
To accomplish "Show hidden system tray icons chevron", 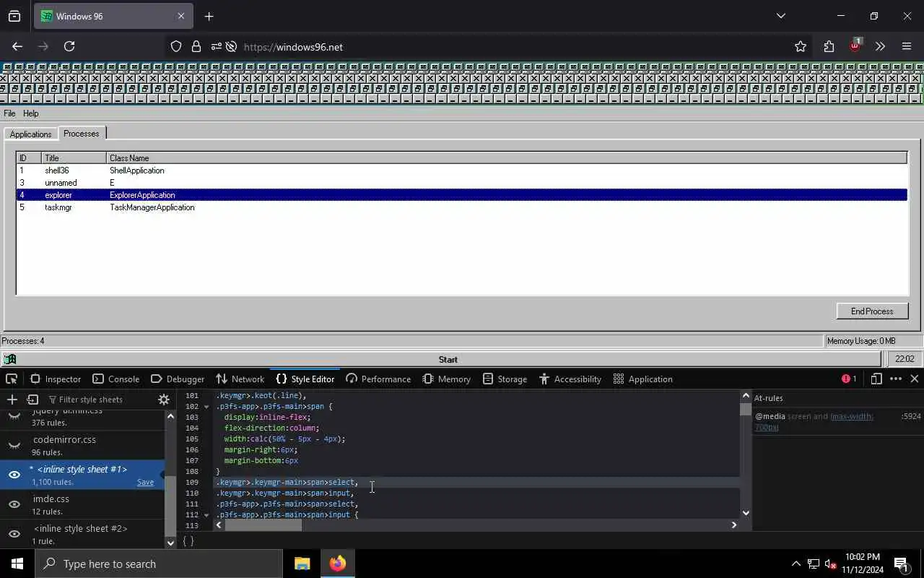I will (796, 564).
